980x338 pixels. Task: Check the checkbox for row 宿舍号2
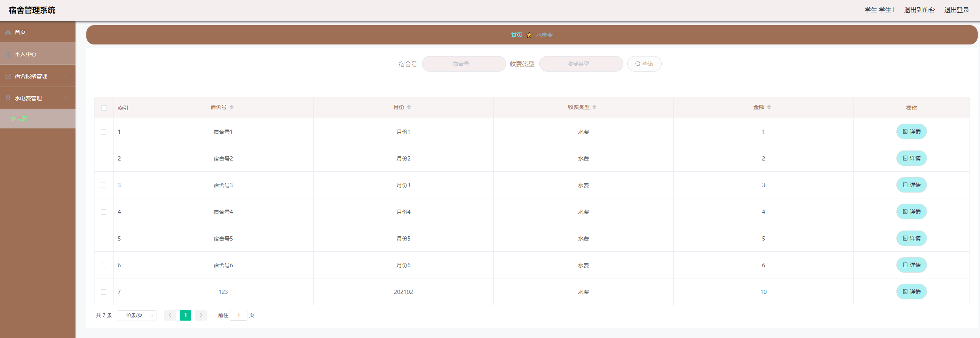coord(103,159)
